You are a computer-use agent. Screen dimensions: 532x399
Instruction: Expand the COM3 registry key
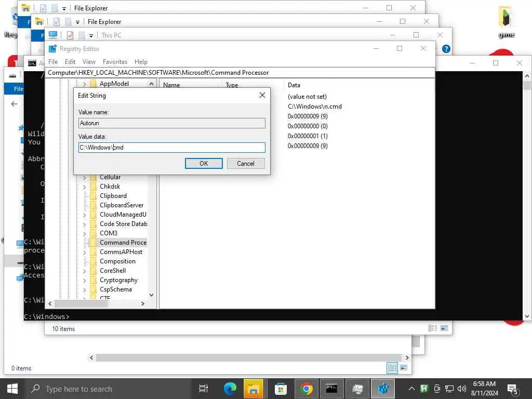pyautogui.click(x=85, y=233)
